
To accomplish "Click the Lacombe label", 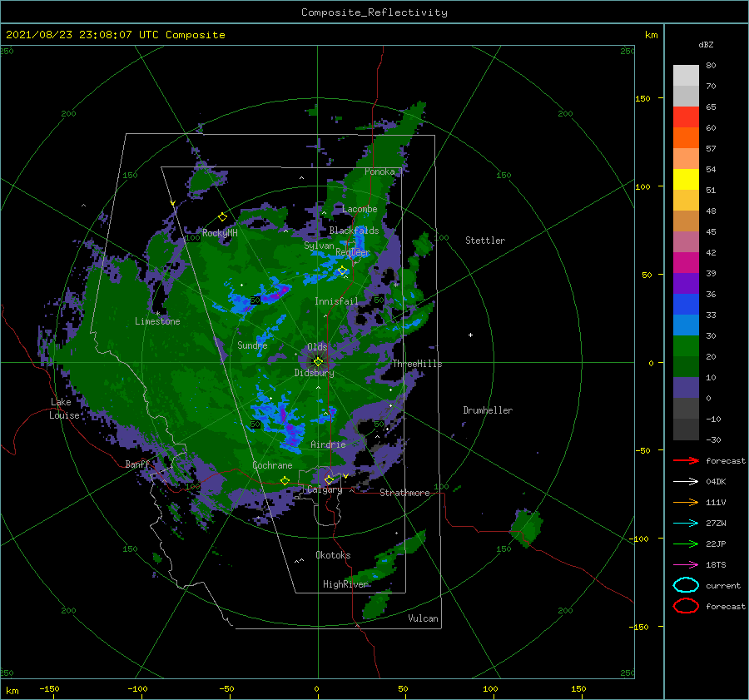I will (x=360, y=209).
